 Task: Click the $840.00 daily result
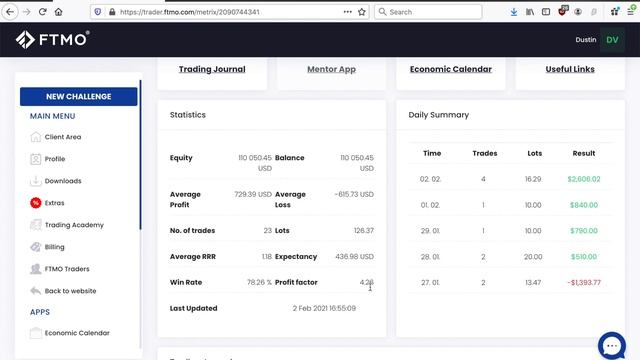click(x=584, y=205)
